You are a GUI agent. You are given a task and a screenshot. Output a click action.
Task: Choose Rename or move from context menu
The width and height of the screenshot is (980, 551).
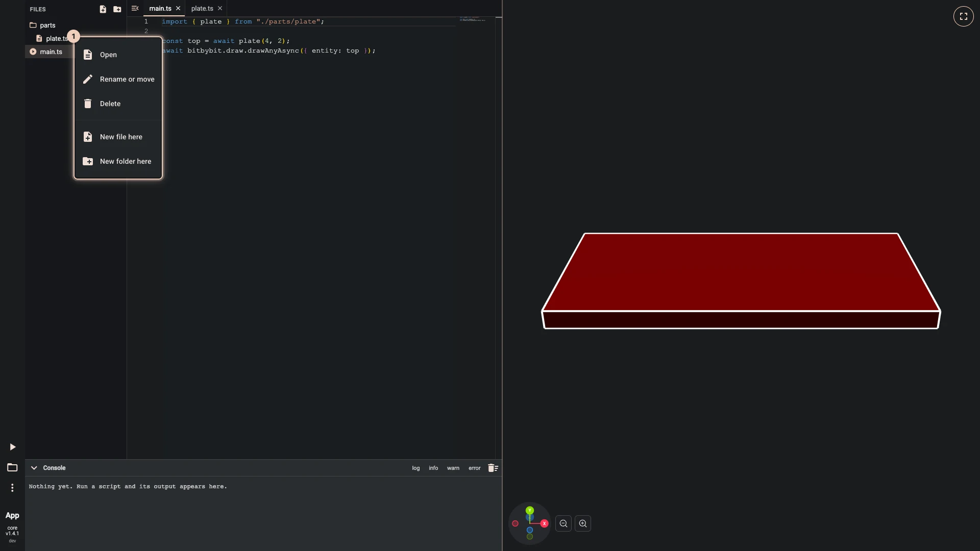[118, 79]
